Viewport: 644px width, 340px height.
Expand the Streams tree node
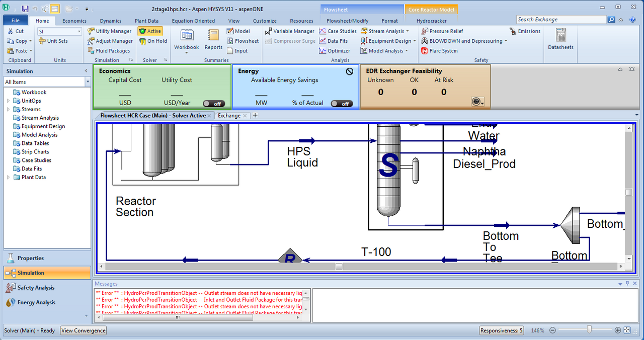pyautogui.click(x=8, y=109)
